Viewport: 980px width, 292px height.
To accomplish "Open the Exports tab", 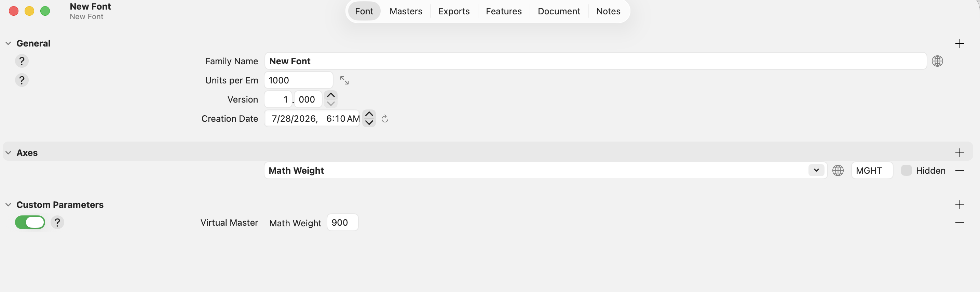I will (x=454, y=11).
